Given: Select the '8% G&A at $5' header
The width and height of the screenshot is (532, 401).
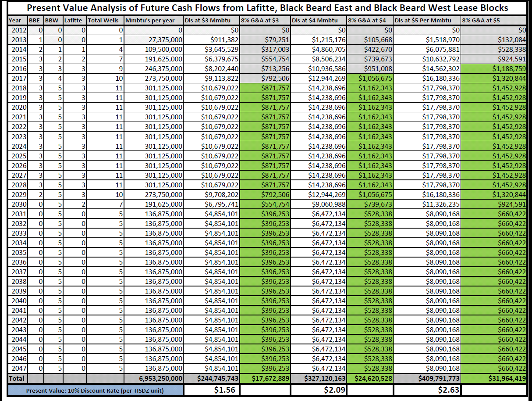Looking at the screenshot, I should [494, 20].
